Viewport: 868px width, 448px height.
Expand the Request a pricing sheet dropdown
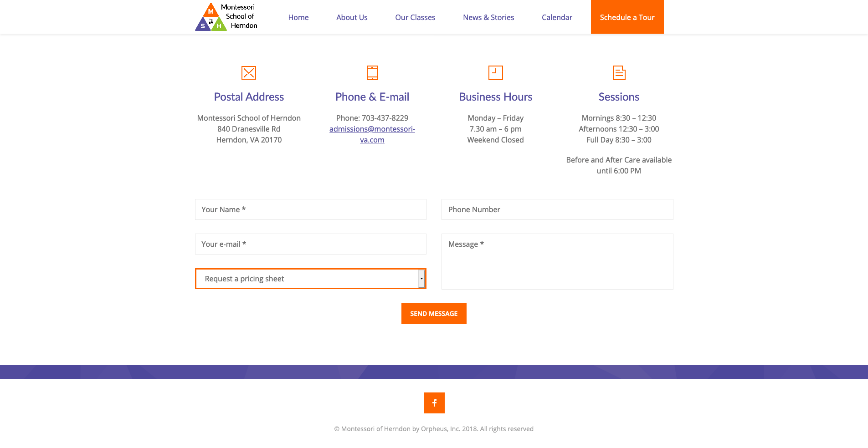tap(306, 279)
